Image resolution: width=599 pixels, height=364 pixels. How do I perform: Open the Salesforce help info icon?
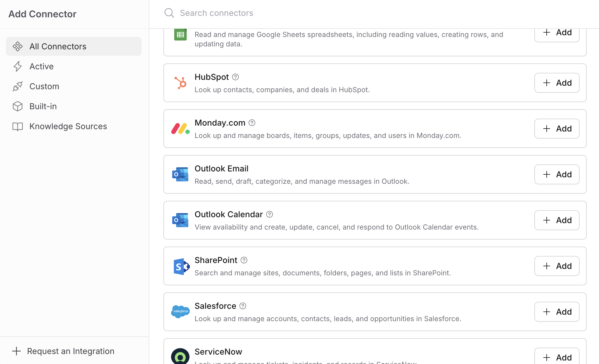tap(243, 306)
